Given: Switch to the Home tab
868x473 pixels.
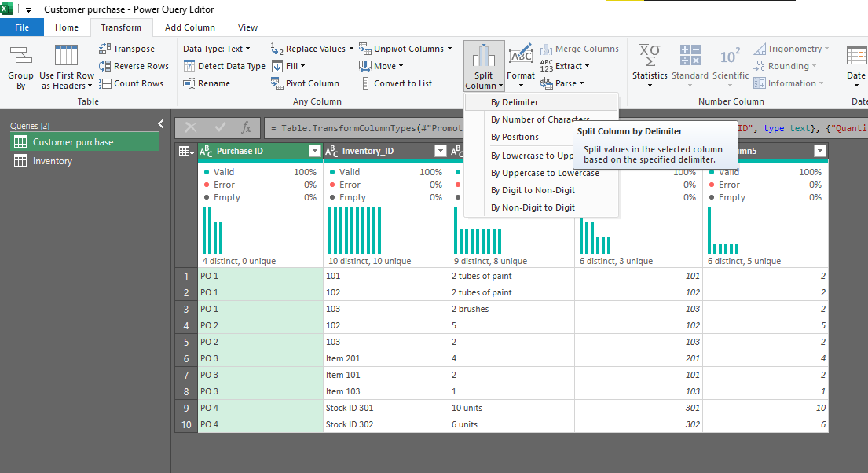Looking at the screenshot, I should coord(67,27).
